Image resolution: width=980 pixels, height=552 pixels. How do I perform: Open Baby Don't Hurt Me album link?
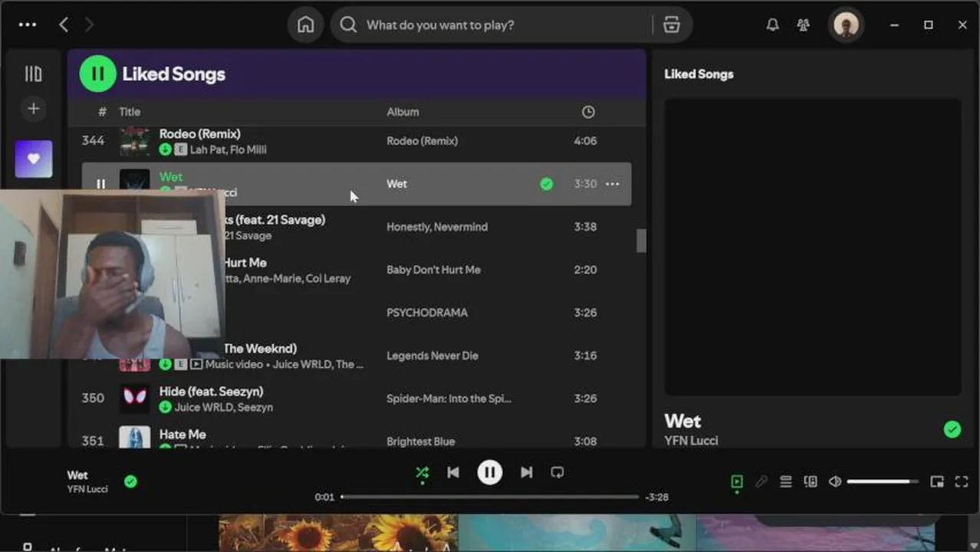point(433,270)
